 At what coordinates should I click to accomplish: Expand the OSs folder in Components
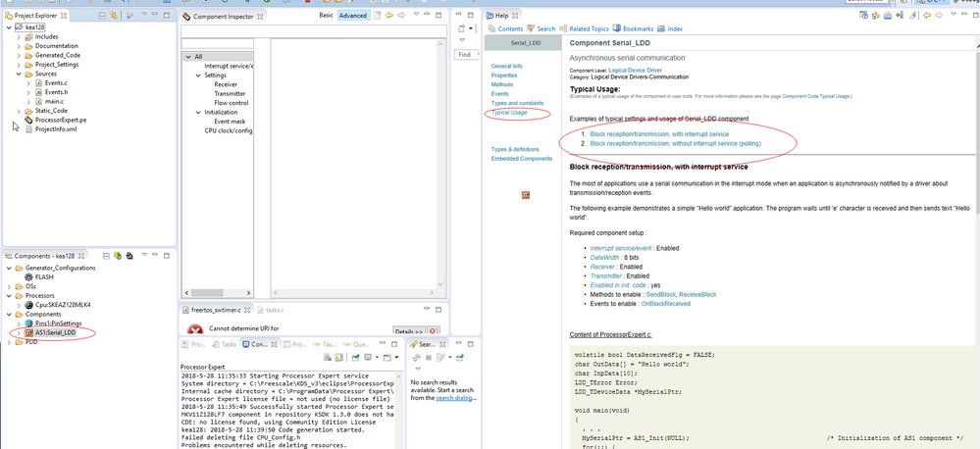click(x=9, y=286)
